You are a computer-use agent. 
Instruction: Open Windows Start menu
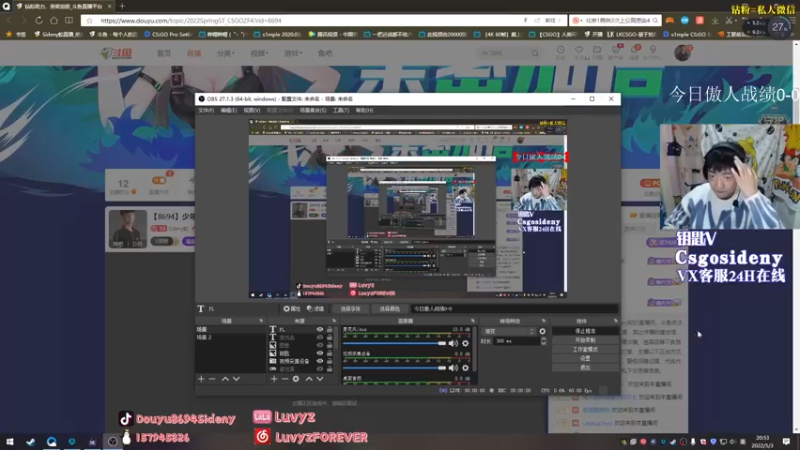(10, 441)
